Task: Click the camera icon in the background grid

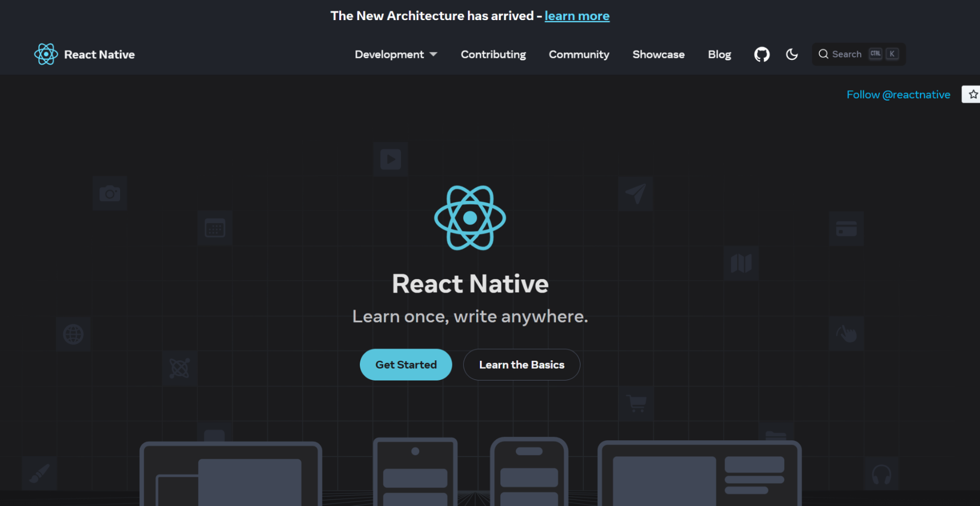Action: [110, 193]
